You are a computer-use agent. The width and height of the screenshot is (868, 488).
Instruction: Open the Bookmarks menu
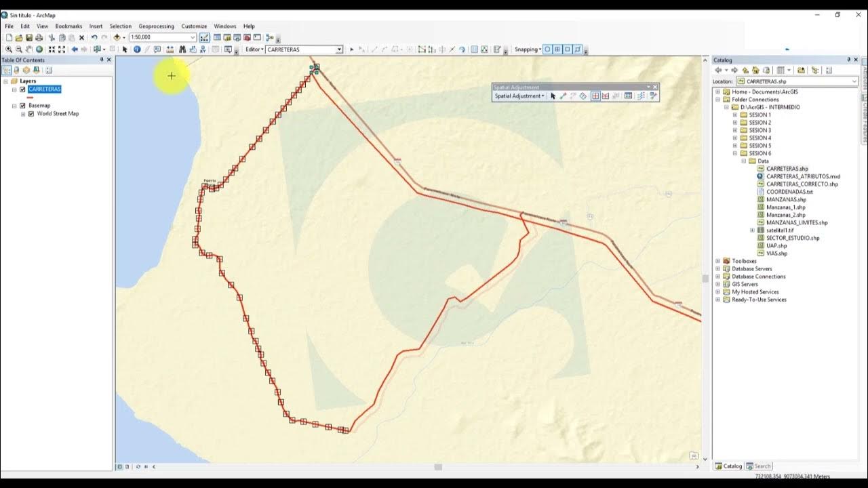point(68,26)
